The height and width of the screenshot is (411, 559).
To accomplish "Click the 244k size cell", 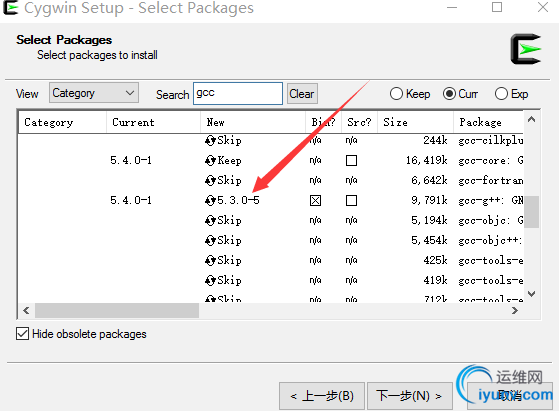I will (x=435, y=141).
